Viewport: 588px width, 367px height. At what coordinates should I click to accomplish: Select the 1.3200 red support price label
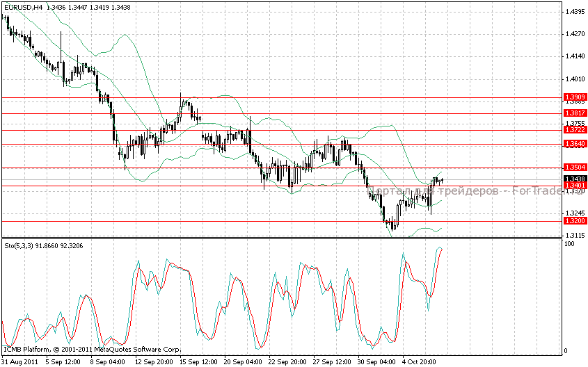(574, 220)
